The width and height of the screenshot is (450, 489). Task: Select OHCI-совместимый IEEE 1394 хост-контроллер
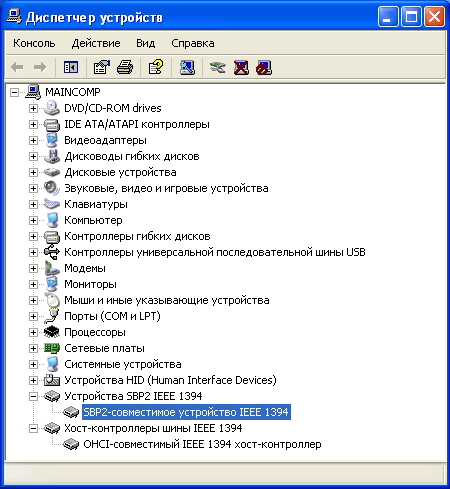point(202,444)
